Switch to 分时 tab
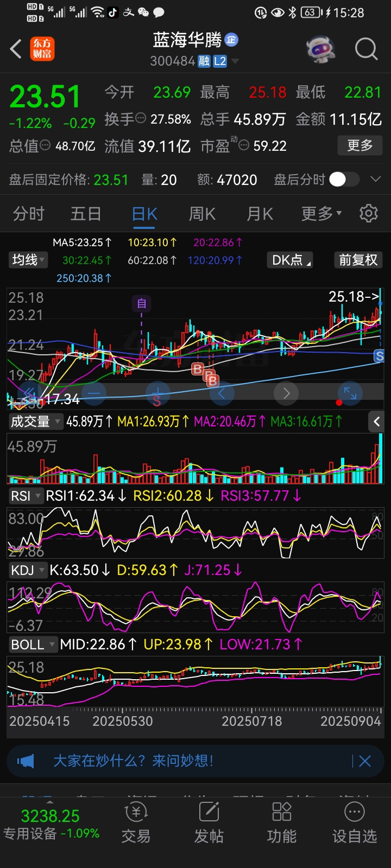The height and width of the screenshot is (868, 391). point(29,214)
